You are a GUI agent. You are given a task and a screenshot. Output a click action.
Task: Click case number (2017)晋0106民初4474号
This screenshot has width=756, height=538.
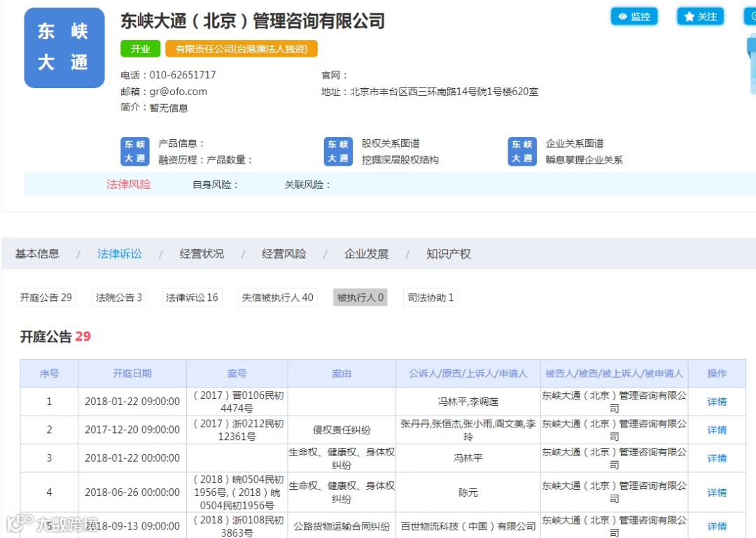(x=237, y=402)
